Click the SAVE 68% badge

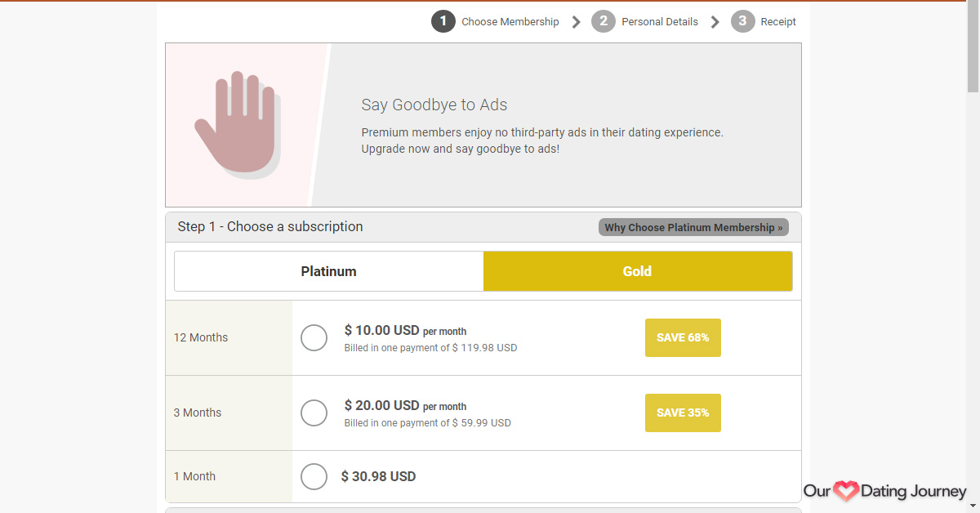pos(683,337)
